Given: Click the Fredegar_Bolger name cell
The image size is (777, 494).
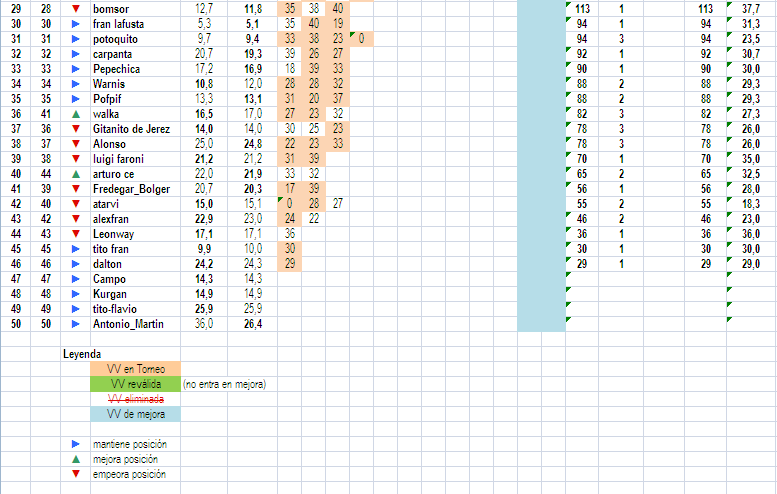Looking at the screenshot, I should click(130, 189).
